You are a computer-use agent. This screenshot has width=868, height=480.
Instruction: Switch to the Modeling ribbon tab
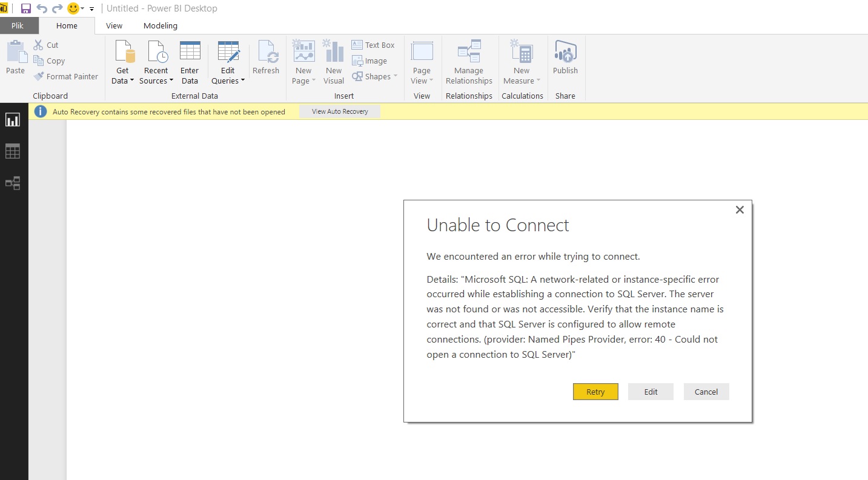tap(161, 25)
